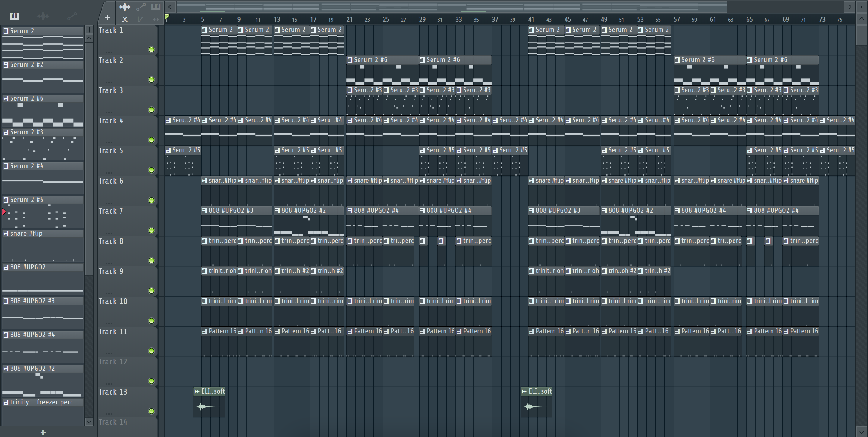Click the picker panel scroll up arrow
This screenshot has width=868, height=437.
(89, 38)
